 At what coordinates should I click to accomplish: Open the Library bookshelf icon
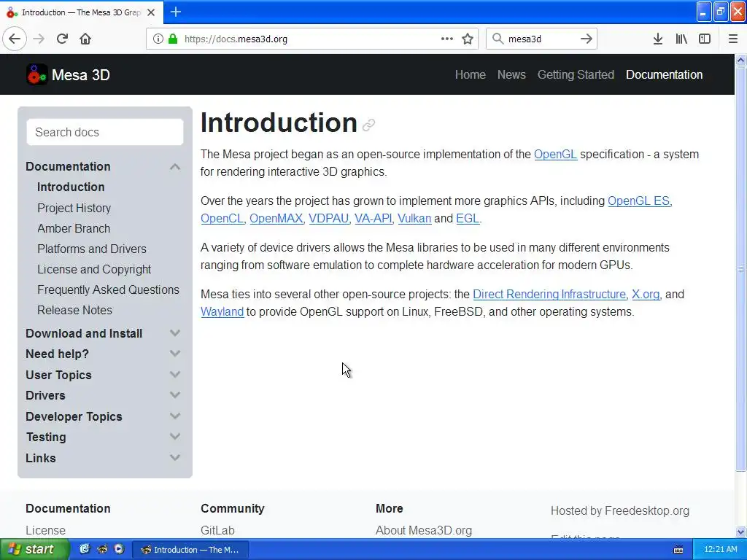681,39
